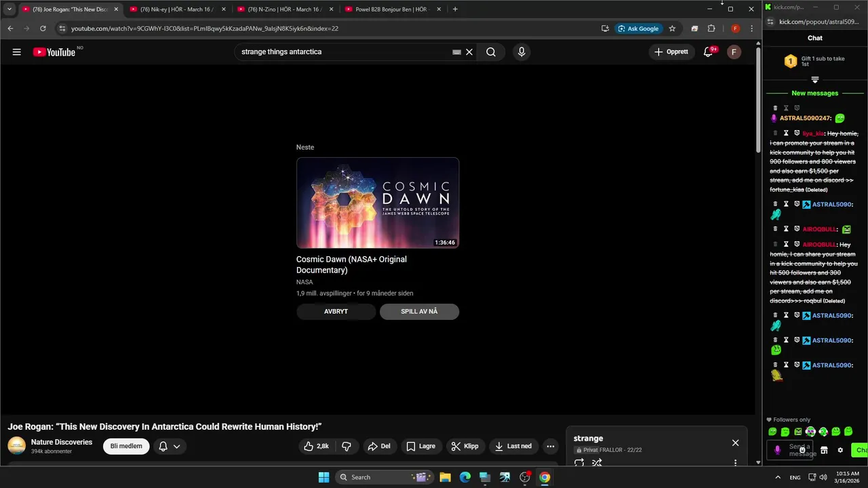
Task: Dislike the Joe Rogan video
Action: 347,446
